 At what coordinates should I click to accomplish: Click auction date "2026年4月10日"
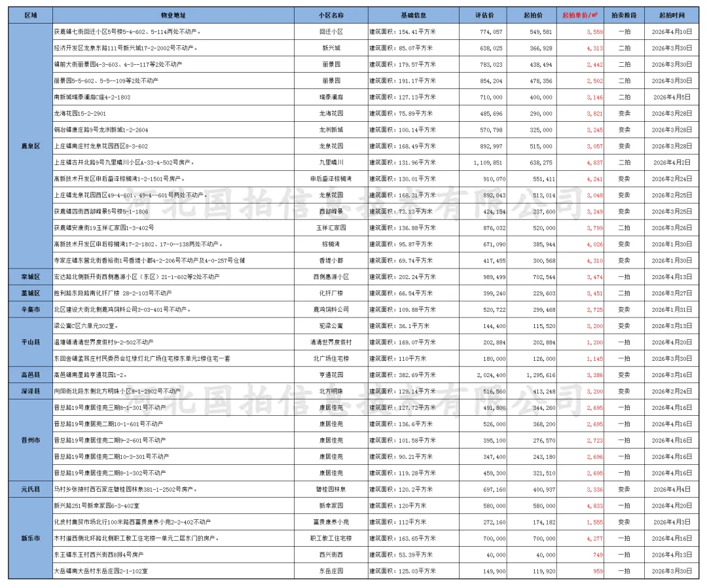coord(672,31)
